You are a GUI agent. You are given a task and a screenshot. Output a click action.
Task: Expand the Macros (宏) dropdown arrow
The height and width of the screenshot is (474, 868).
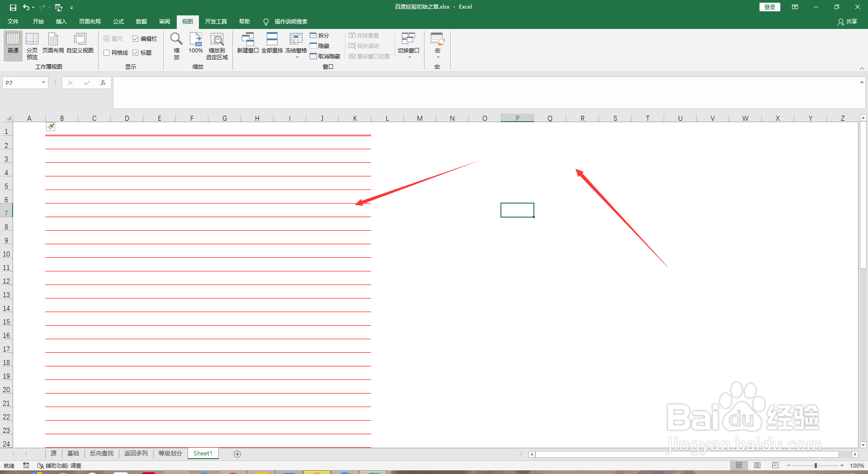[x=438, y=57]
